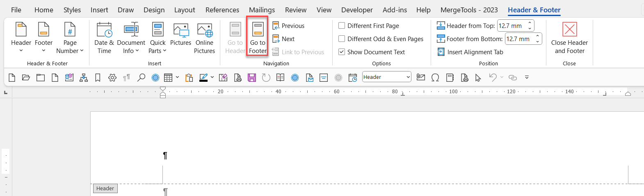The image size is (644, 196).
Task: Click the envelope with paperclip icon
Action: [x=420, y=77]
